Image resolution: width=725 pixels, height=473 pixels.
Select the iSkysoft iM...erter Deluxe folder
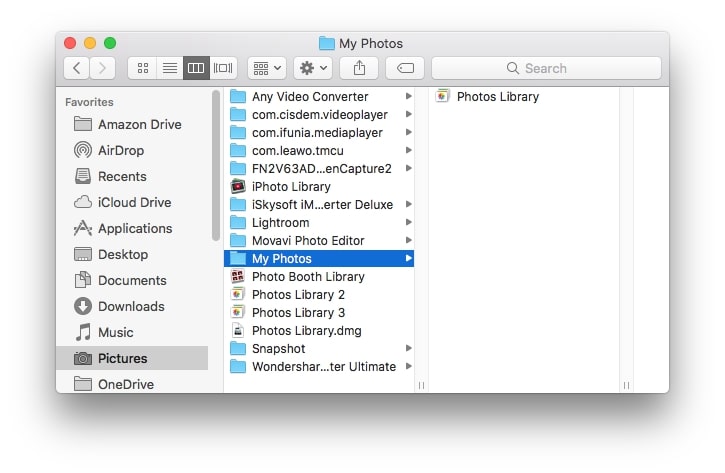(x=319, y=204)
